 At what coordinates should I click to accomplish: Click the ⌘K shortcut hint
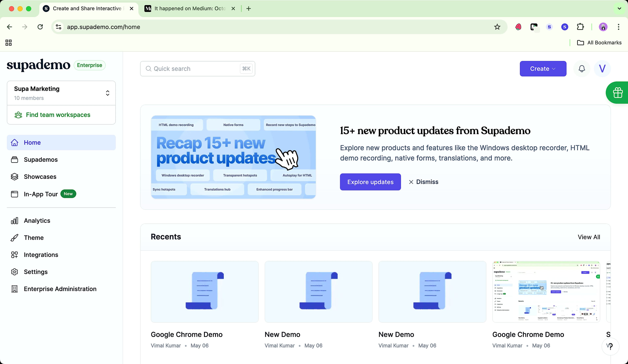(246, 69)
